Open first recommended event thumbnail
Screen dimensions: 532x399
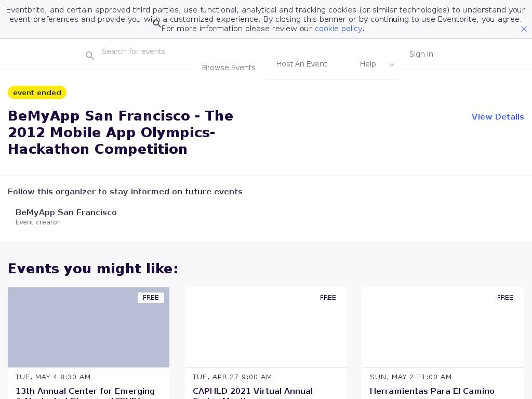coord(88,327)
